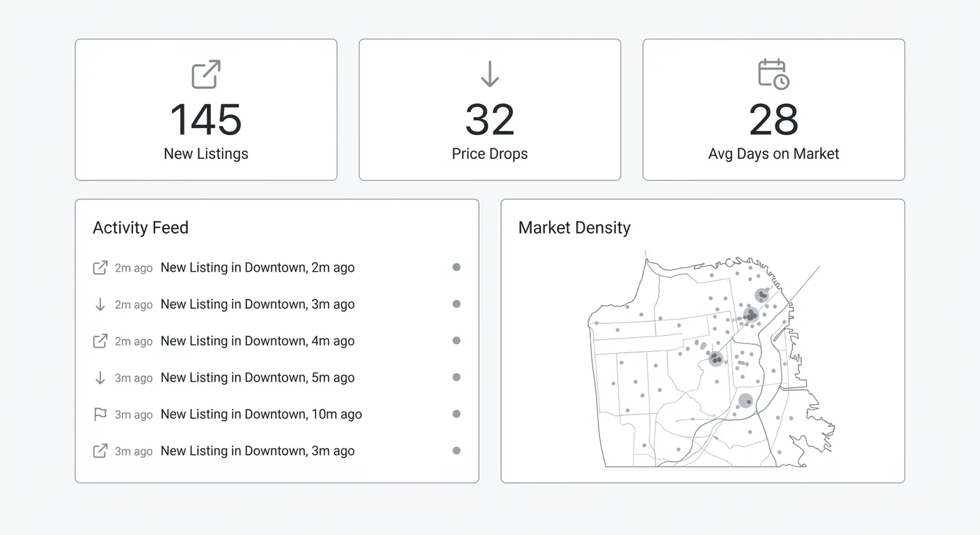Screen dimensions: 980x535
Task: Click the down arrow icon on the second feed entry
Action: 100,304
